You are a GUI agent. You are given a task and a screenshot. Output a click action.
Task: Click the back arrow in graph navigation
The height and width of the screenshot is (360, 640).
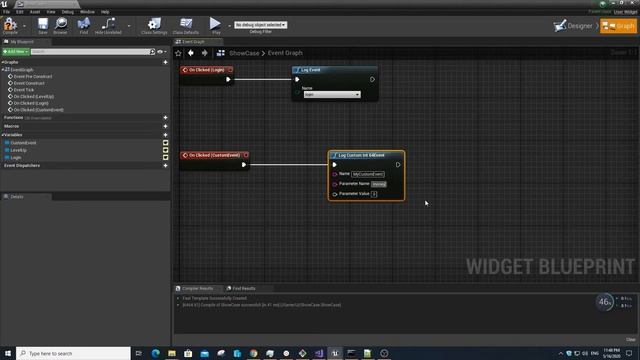[x=191, y=53]
